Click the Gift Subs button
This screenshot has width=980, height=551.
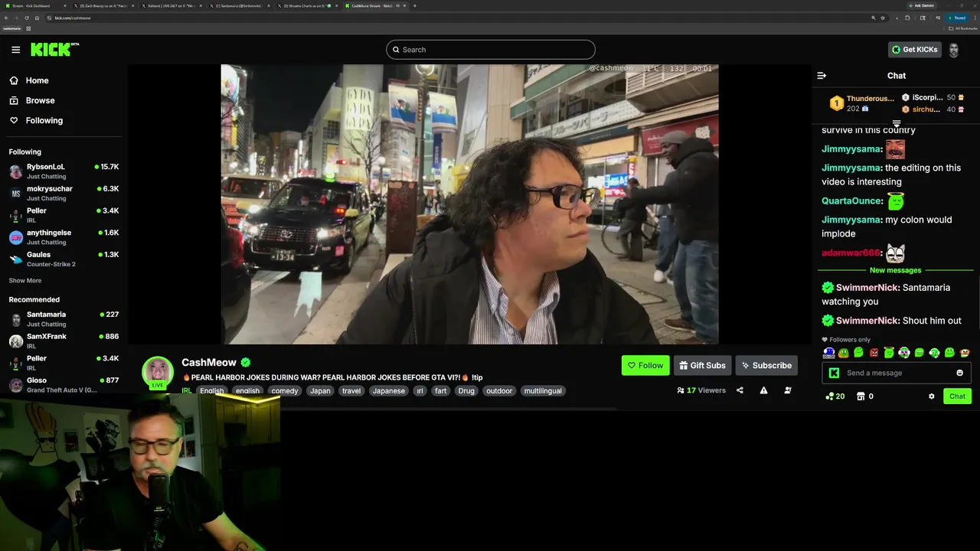click(x=702, y=366)
